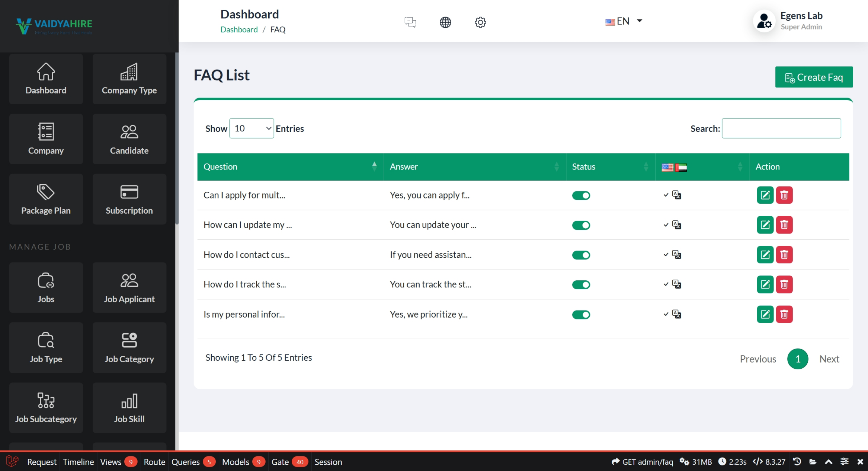This screenshot has height=471, width=868.
Task: Follow the Dashboard breadcrumb link
Action: [239, 29]
